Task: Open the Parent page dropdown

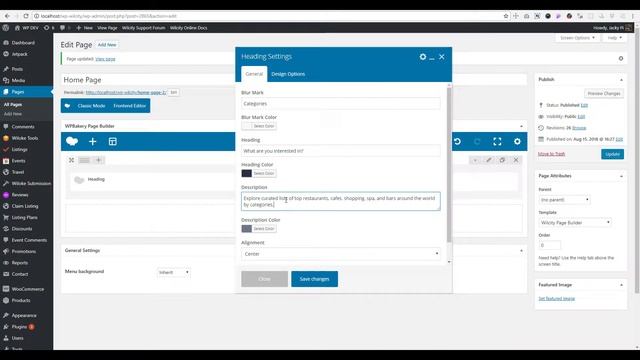Action: (564, 200)
